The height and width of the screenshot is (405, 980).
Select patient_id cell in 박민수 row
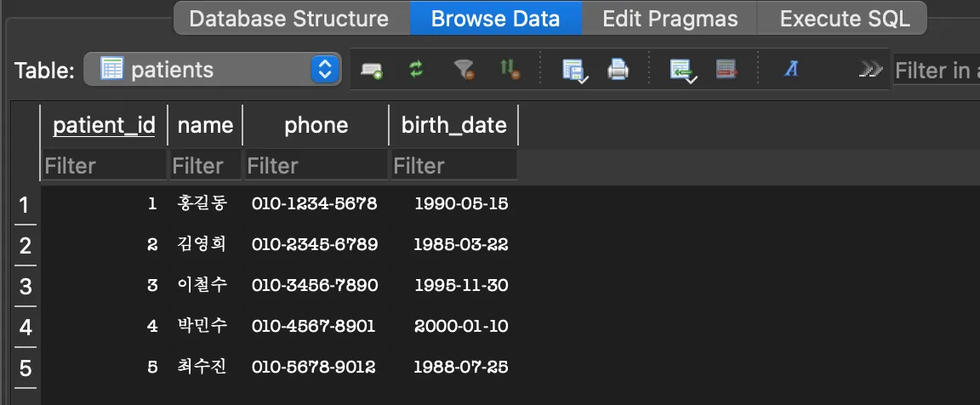pyautogui.click(x=104, y=326)
